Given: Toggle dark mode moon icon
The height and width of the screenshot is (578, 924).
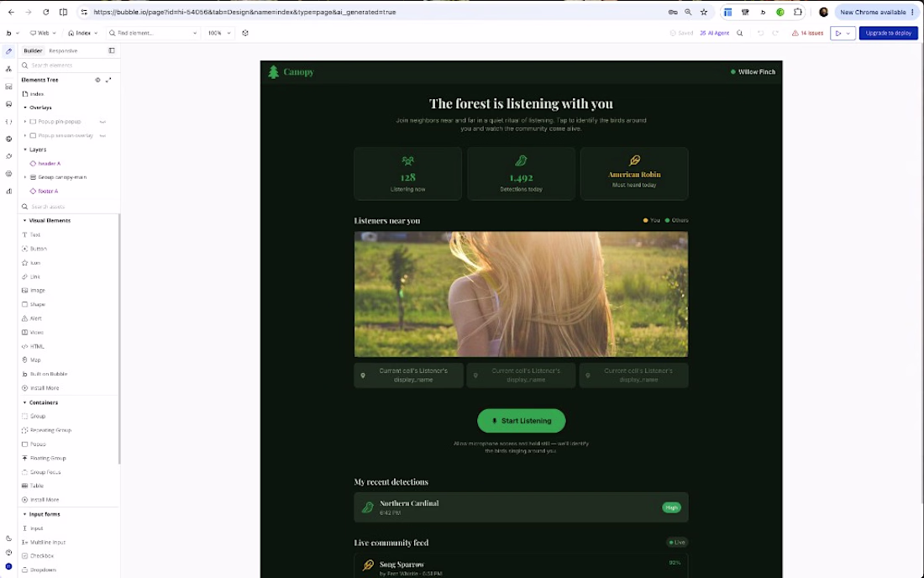Looking at the screenshot, I should tap(8, 539).
